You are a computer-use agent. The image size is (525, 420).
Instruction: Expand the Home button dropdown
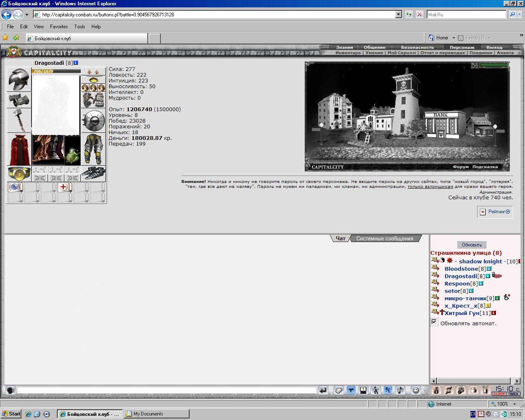(x=454, y=38)
